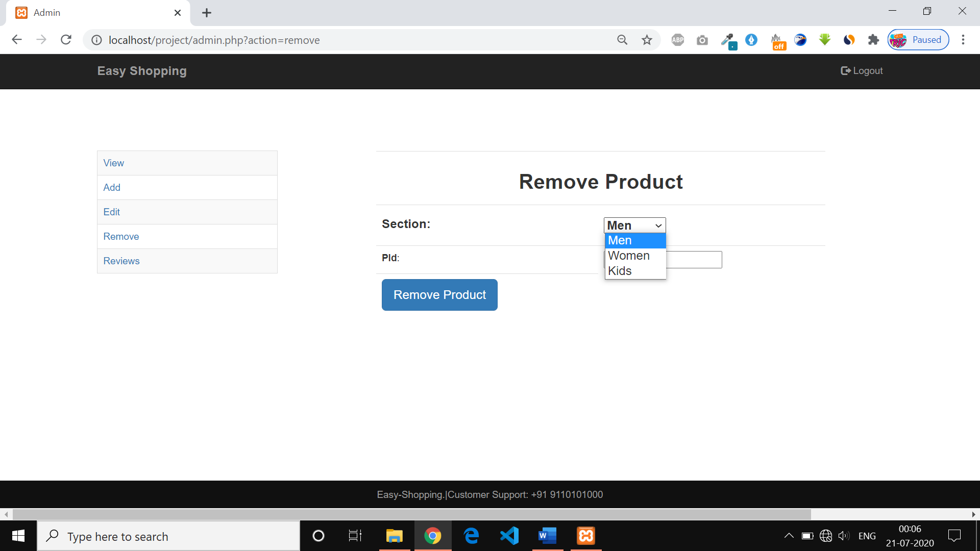Open the green download arrow extension
Screen dimensions: 980x551
824,39
